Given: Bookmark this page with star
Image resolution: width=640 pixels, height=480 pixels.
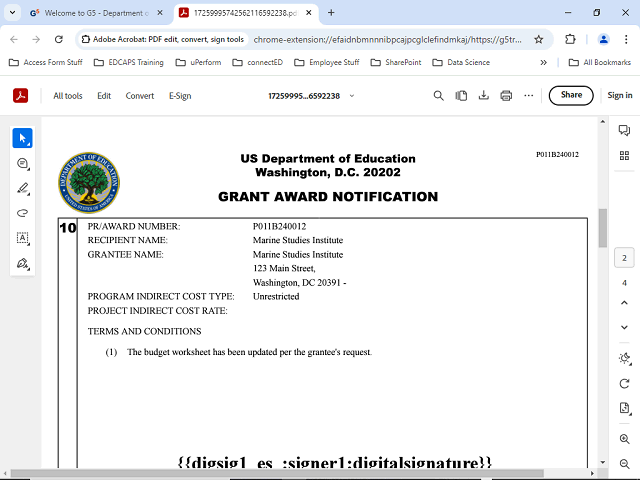Looking at the screenshot, I should pos(538,40).
